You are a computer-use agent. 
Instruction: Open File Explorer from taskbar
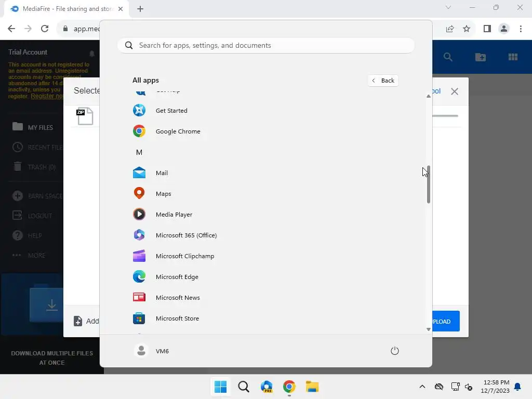[x=312, y=387]
